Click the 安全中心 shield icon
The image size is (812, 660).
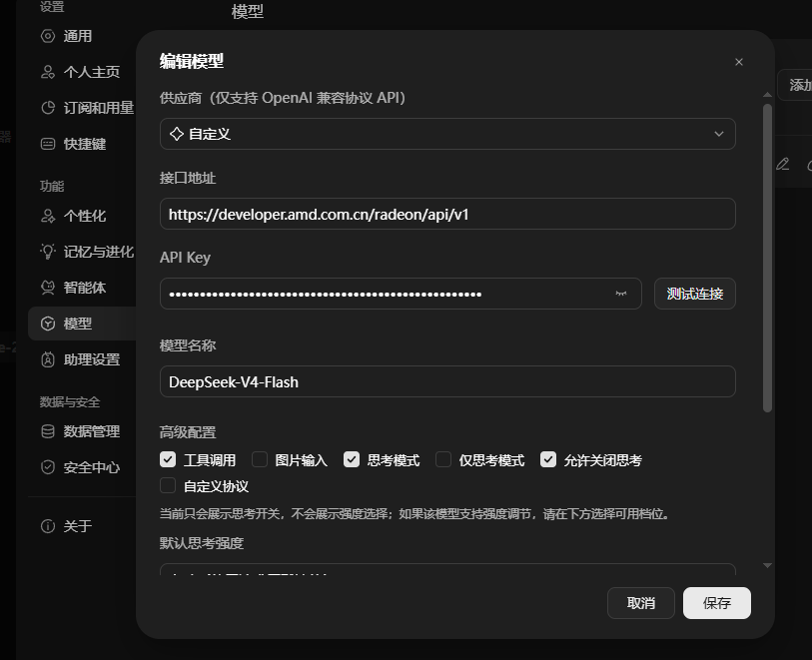48,467
